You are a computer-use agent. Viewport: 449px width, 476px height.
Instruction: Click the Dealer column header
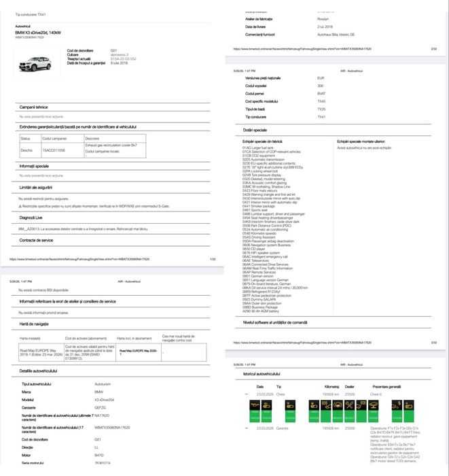[349, 387]
